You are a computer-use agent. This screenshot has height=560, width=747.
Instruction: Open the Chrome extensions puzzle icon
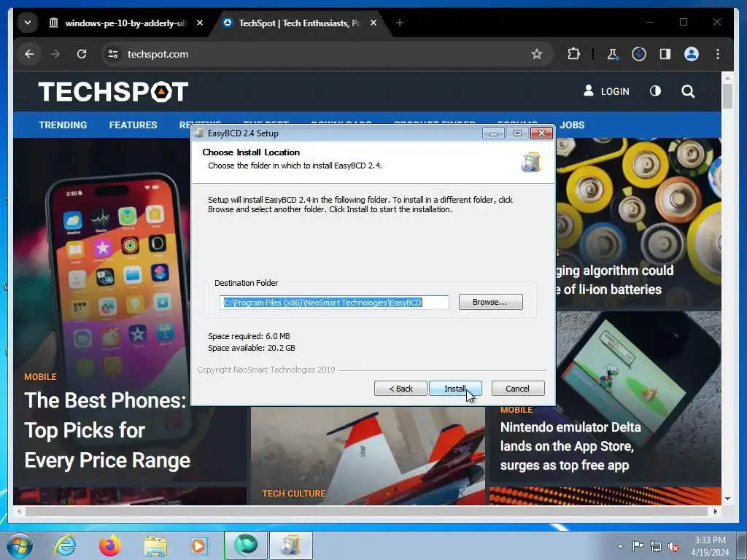tap(573, 54)
